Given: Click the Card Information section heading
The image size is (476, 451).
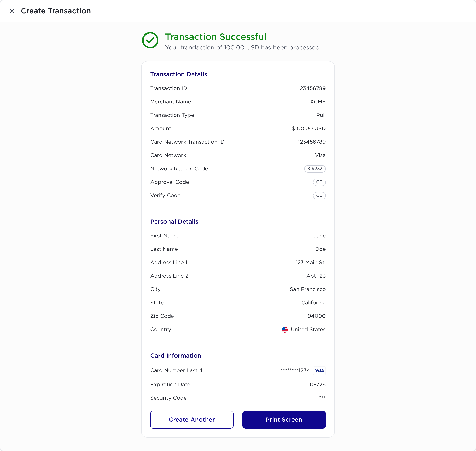Looking at the screenshot, I should (x=176, y=356).
